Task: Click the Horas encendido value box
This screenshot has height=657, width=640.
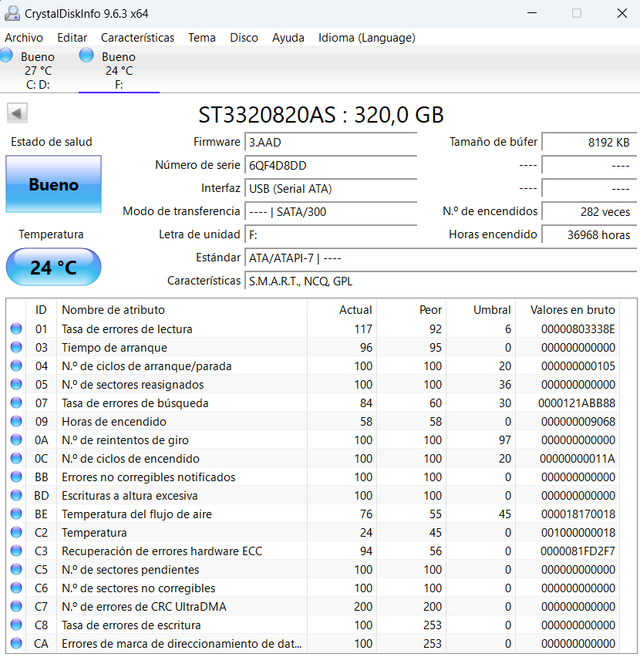Action: (x=588, y=235)
